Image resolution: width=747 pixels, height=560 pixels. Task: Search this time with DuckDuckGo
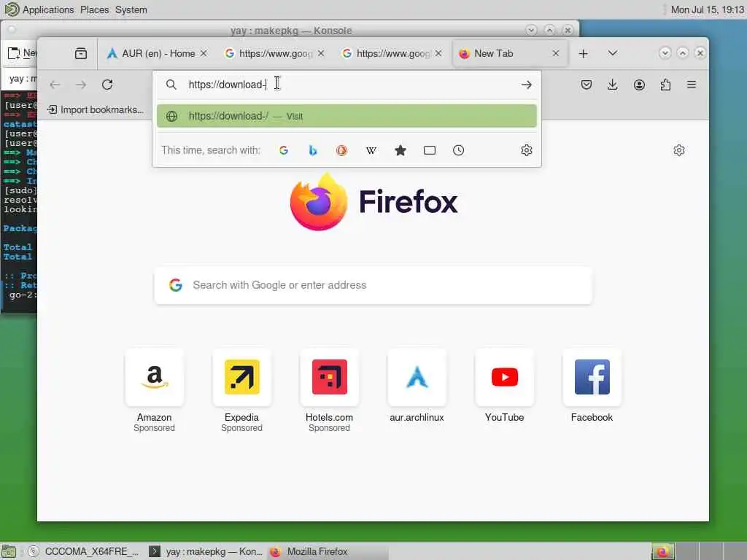[341, 150]
